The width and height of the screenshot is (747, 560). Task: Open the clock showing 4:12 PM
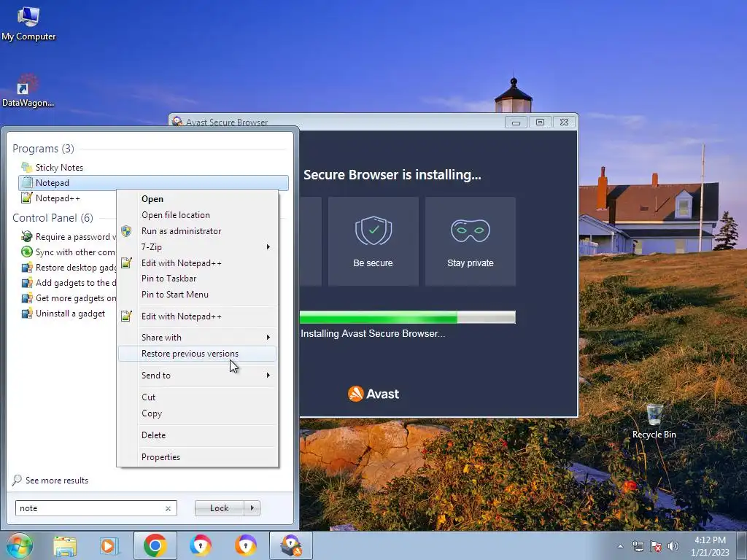[x=710, y=546]
